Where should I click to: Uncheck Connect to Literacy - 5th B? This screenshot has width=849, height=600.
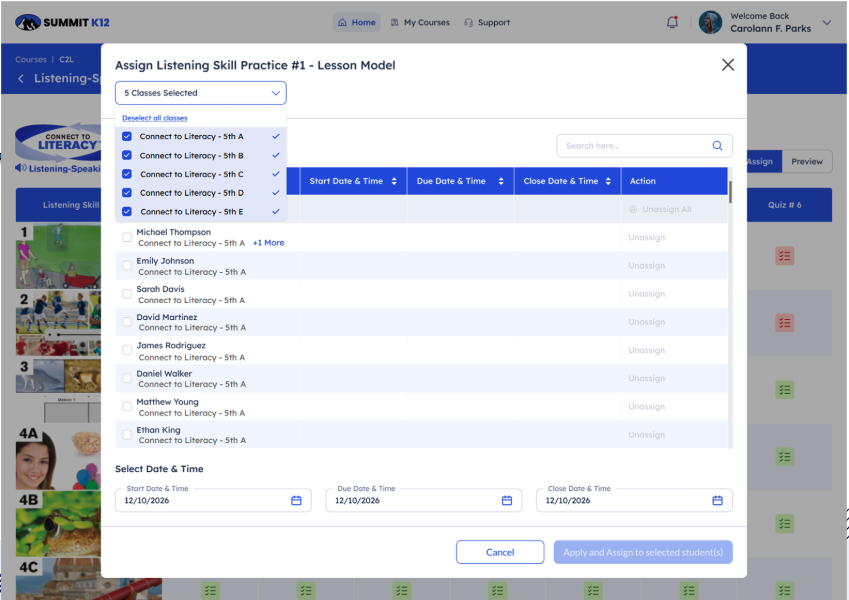coord(127,155)
